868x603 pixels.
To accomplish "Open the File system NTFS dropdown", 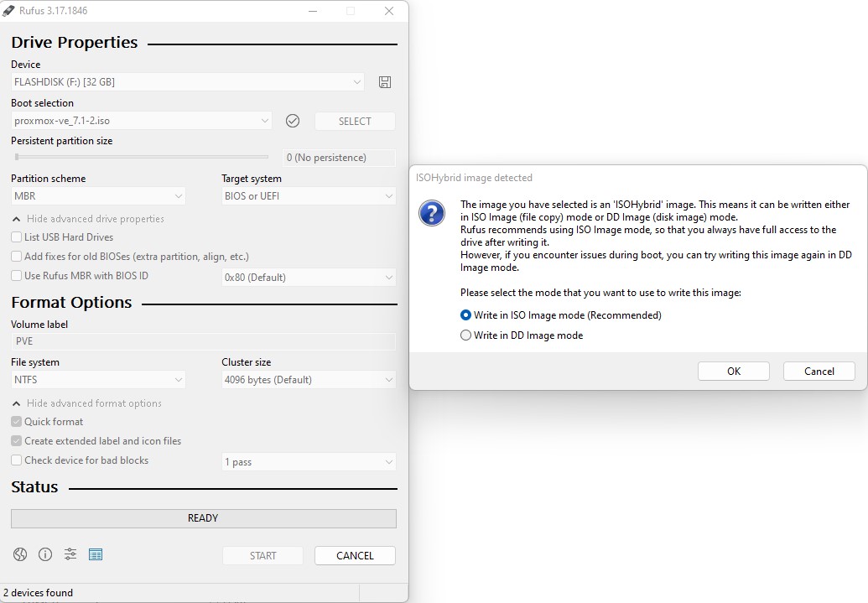I will click(98, 380).
